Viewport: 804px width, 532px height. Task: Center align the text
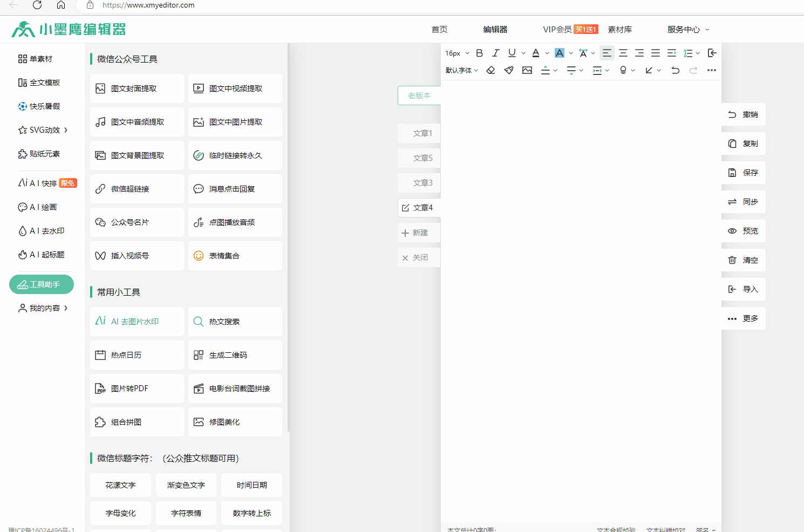pyautogui.click(x=623, y=53)
